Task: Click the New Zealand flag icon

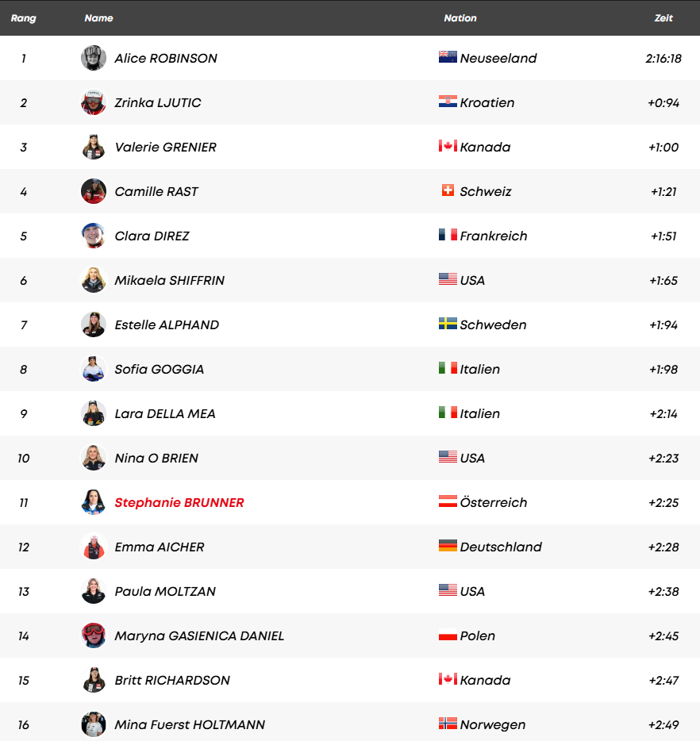Action: coord(448,57)
